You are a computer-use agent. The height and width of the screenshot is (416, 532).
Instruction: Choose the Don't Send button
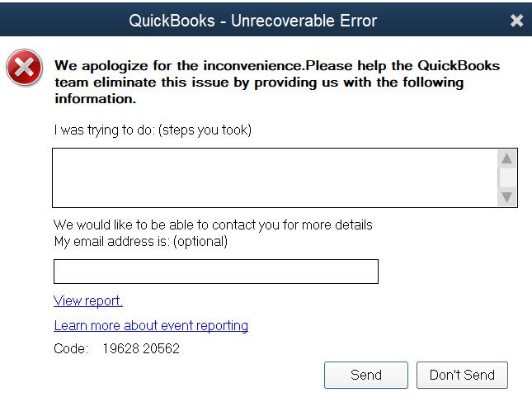click(462, 375)
